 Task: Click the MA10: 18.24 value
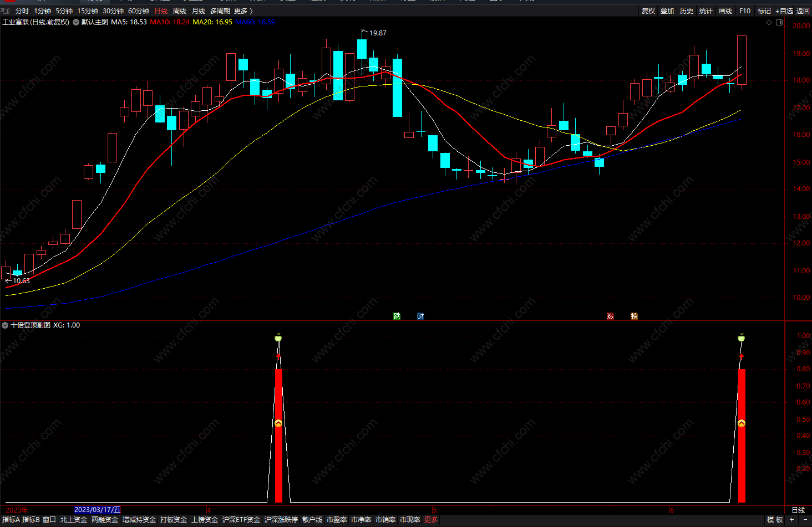[170, 22]
